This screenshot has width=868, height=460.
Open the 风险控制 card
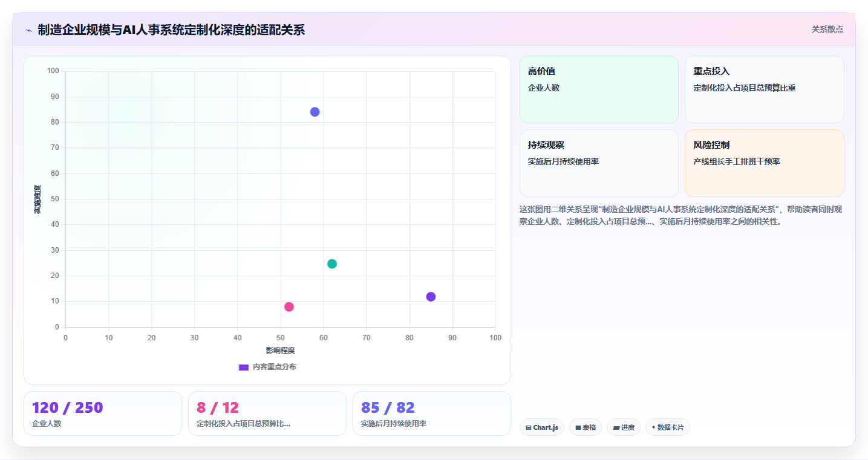pos(765,163)
